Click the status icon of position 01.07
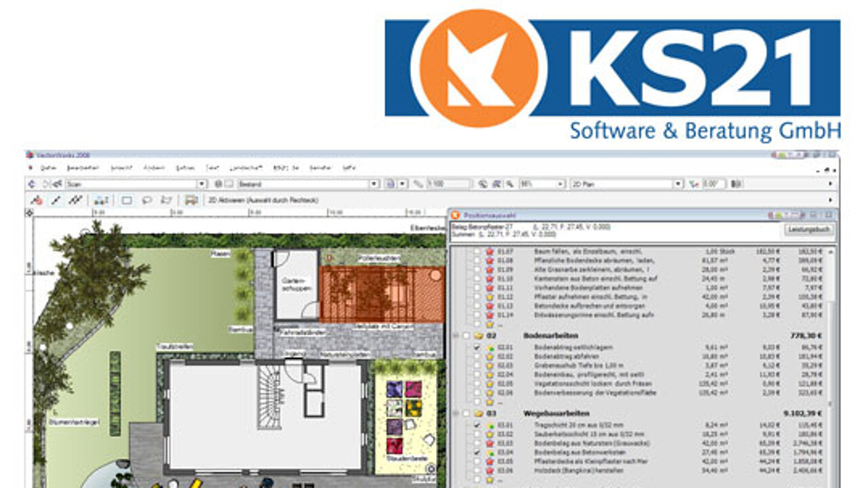 [x=489, y=252]
